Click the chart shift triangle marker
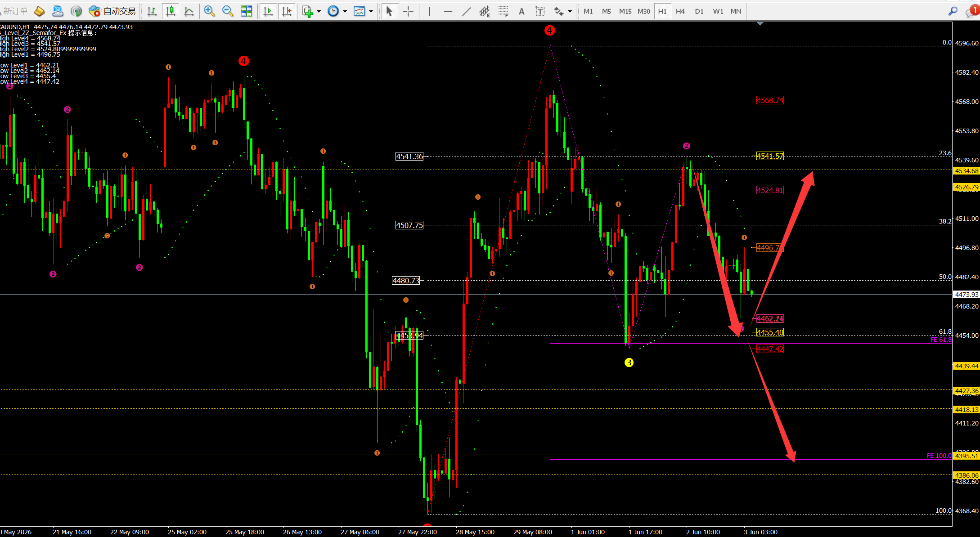The width and height of the screenshot is (980, 537). (x=760, y=23)
